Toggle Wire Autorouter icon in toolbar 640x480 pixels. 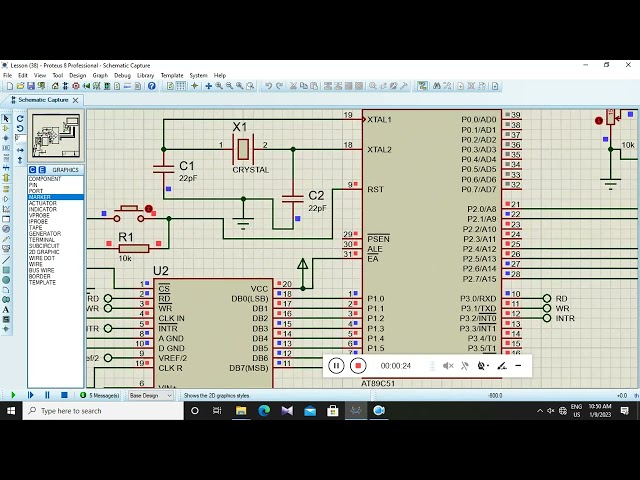point(422,86)
